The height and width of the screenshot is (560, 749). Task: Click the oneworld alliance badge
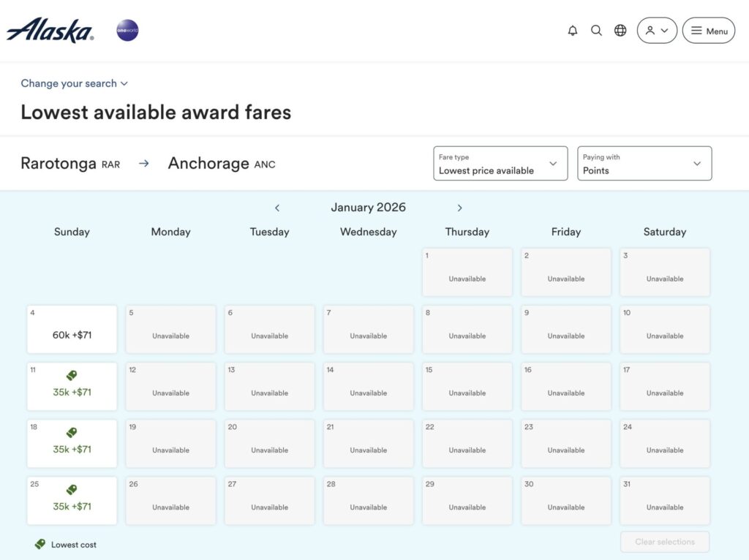coord(127,31)
